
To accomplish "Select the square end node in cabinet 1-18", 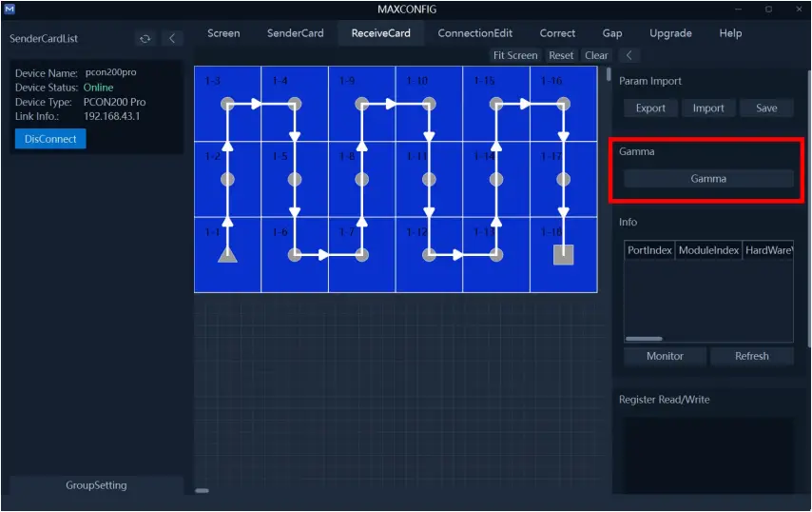I will 564,254.
